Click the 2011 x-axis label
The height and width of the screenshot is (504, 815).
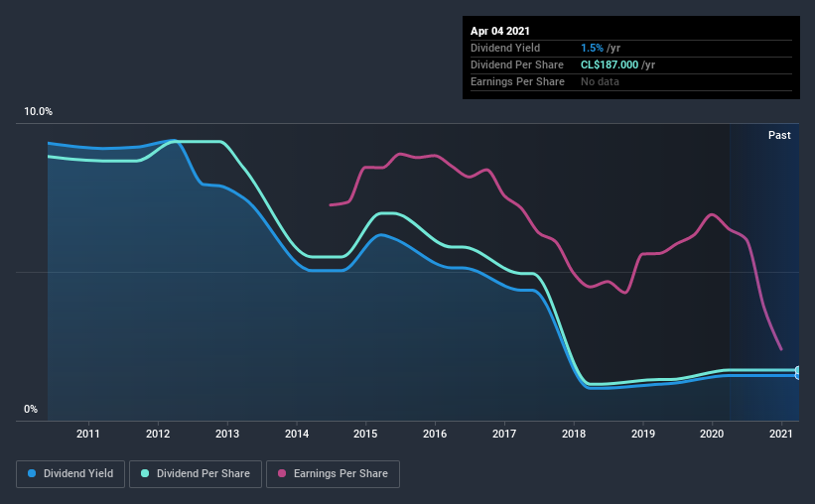[87, 434]
